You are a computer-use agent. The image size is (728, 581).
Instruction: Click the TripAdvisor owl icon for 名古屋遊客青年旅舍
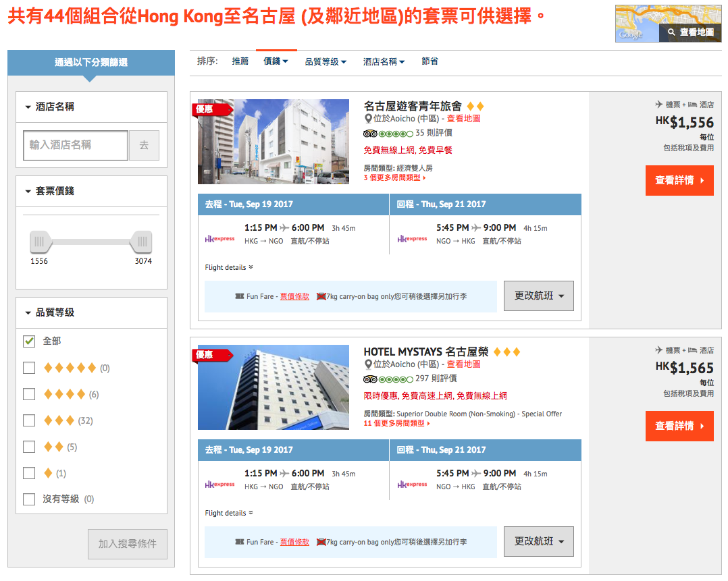(370, 134)
